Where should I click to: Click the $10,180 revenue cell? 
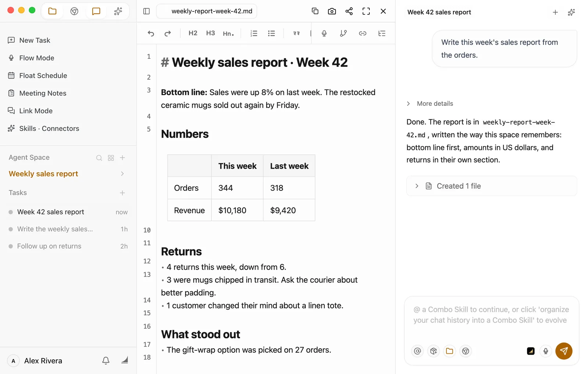point(237,210)
